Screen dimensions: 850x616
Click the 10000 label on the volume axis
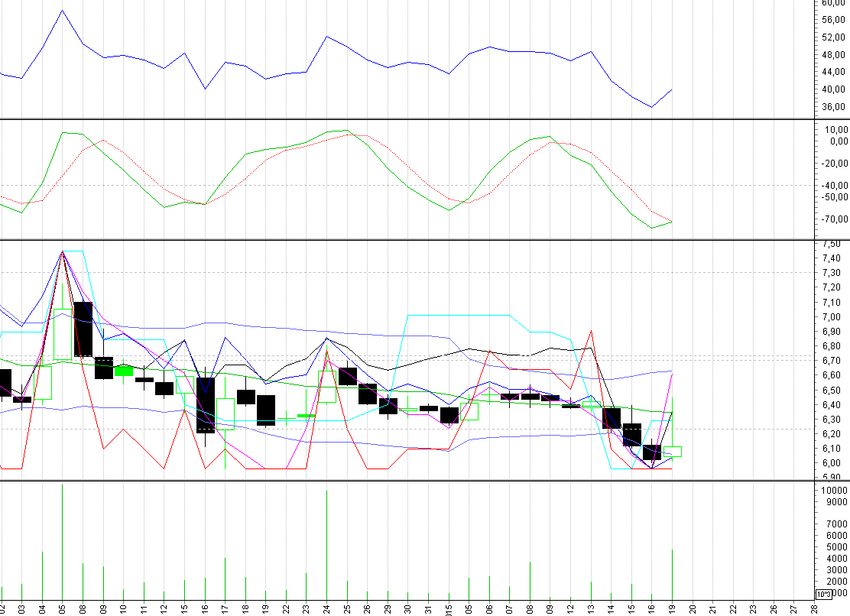coord(832,490)
